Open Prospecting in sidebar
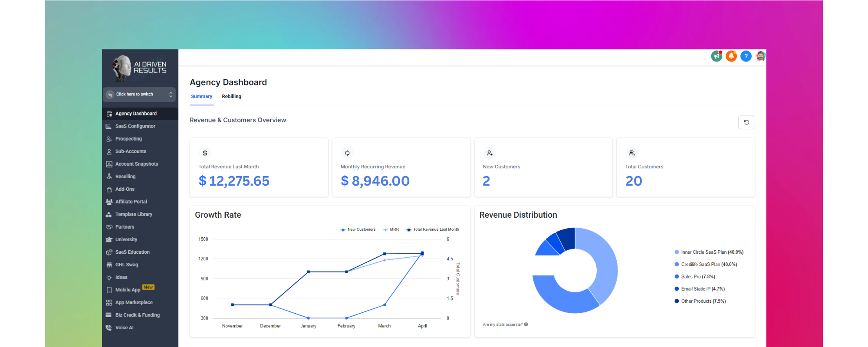868x347 pixels. [x=140, y=139]
